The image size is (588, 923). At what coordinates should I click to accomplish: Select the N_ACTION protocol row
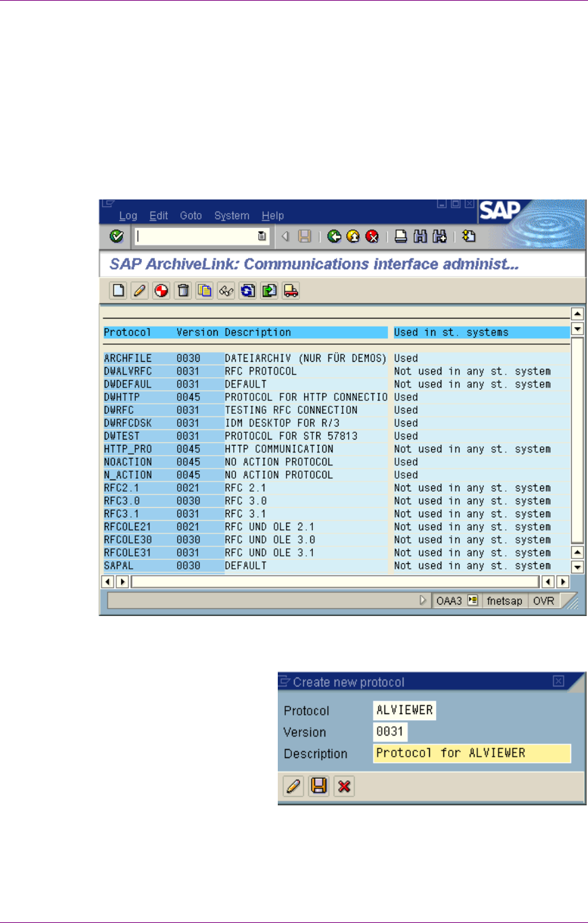tap(337, 475)
